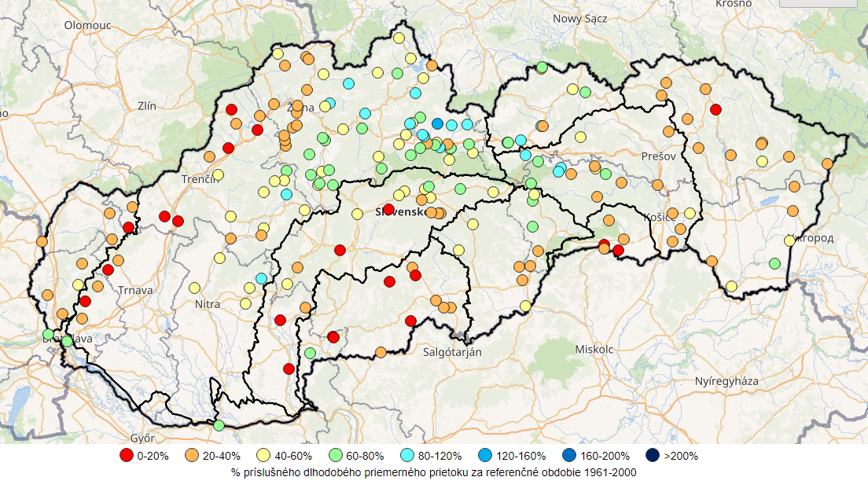868x488 pixels.
Task: Click the red marker over the Slovensko label
Action: click(x=388, y=209)
